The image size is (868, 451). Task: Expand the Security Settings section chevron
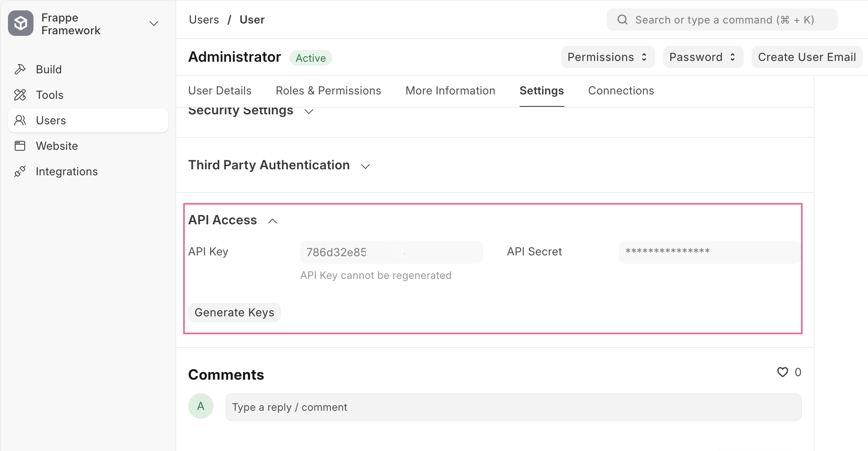pyautogui.click(x=309, y=112)
